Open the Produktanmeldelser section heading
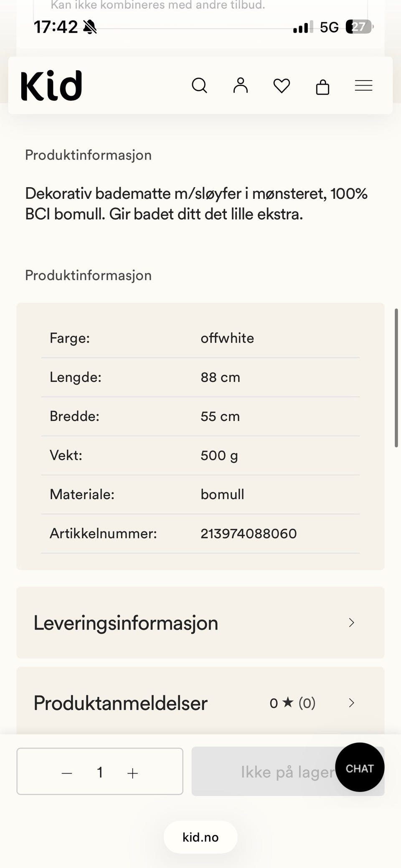 [120, 703]
